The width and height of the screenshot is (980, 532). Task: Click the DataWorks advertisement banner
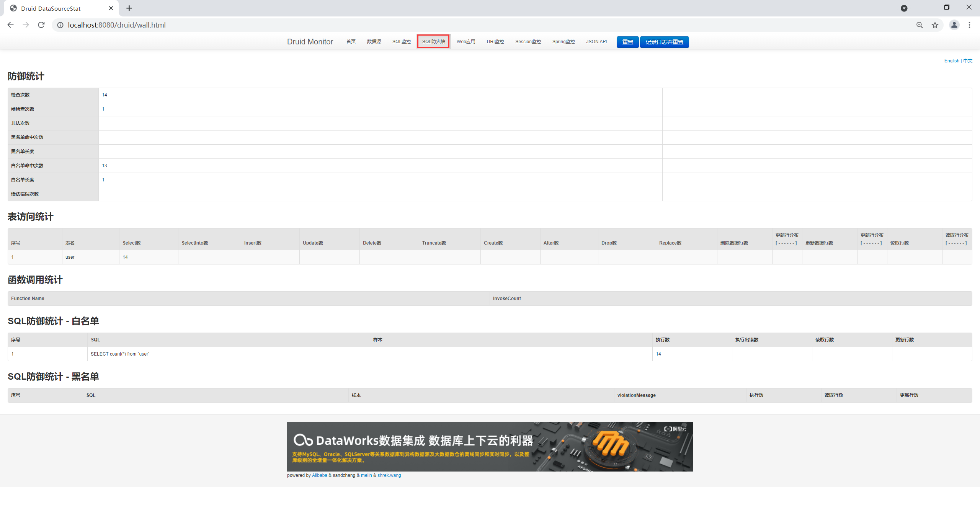coord(490,447)
